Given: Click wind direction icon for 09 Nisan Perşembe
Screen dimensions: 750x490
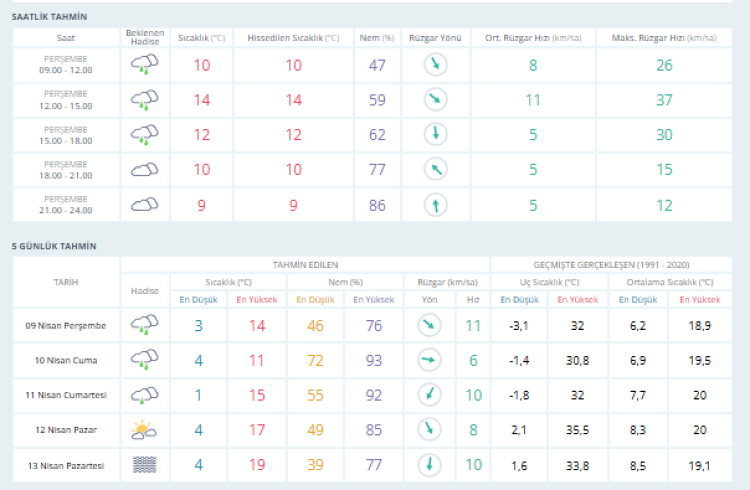Looking at the screenshot, I should click(430, 325).
